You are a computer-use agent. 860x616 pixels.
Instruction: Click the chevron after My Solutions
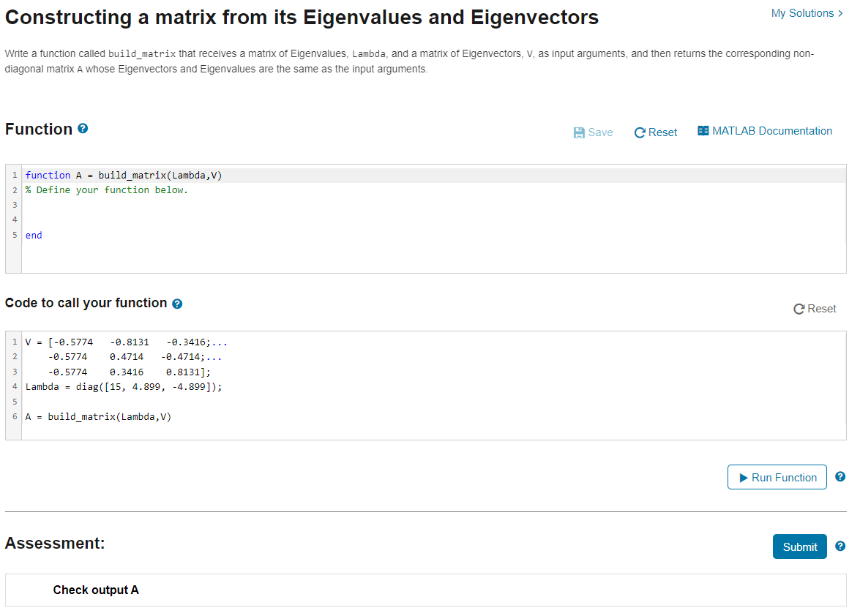pyautogui.click(x=841, y=12)
